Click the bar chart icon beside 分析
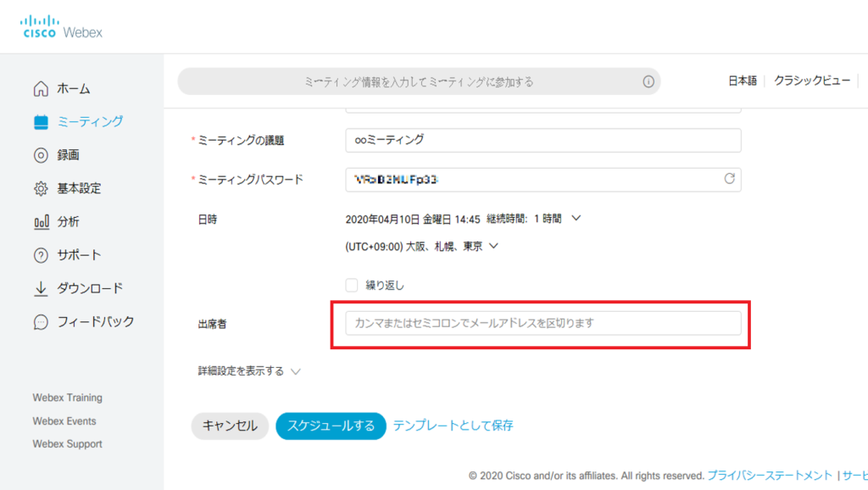This screenshot has height=490, width=868. pyautogui.click(x=41, y=222)
